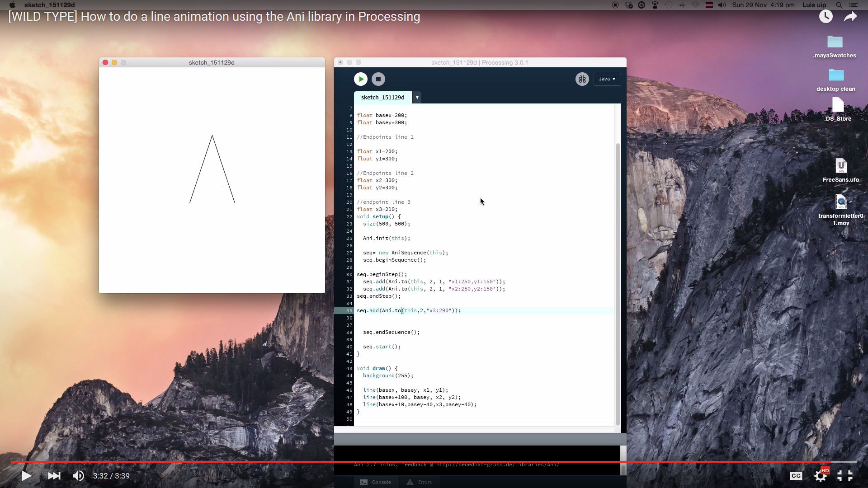The height and width of the screenshot is (488, 868).
Task: Click the video Share arrow icon
Action: pos(850,17)
